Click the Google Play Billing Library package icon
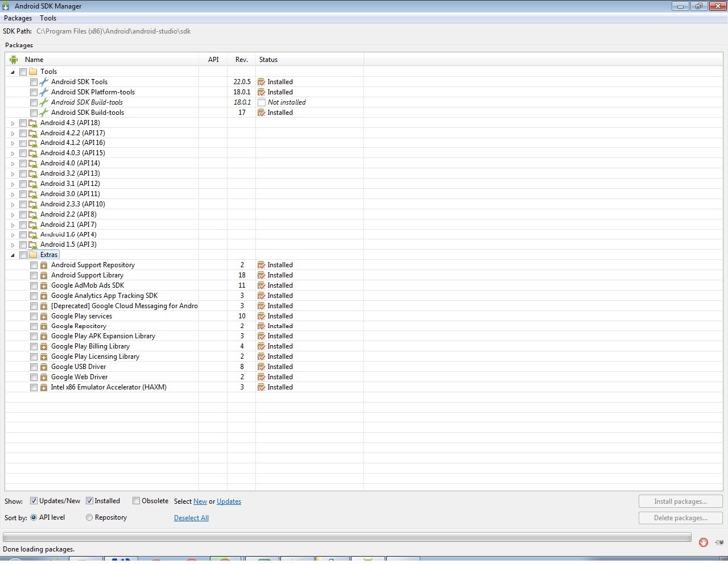 (x=44, y=347)
